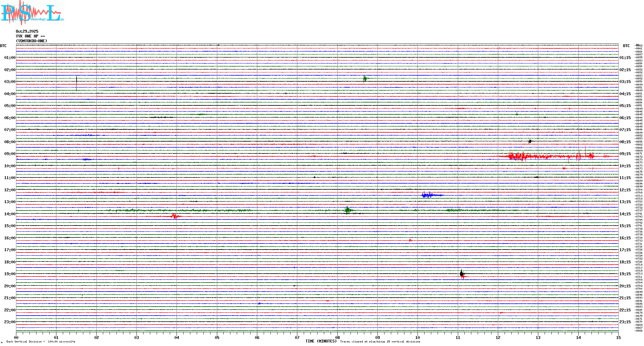This screenshot has height=346, width=644.
Task: Select the 12:15 time label on right
Action: coord(625,190)
